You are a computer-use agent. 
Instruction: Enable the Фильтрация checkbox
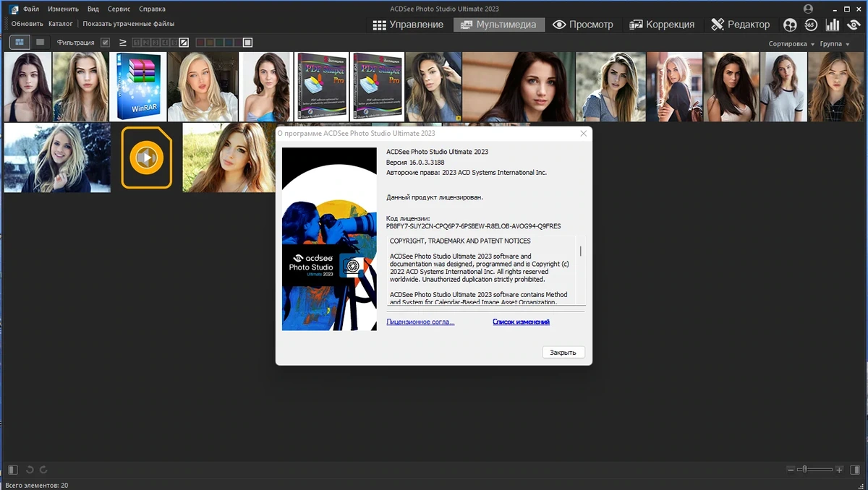pos(105,43)
